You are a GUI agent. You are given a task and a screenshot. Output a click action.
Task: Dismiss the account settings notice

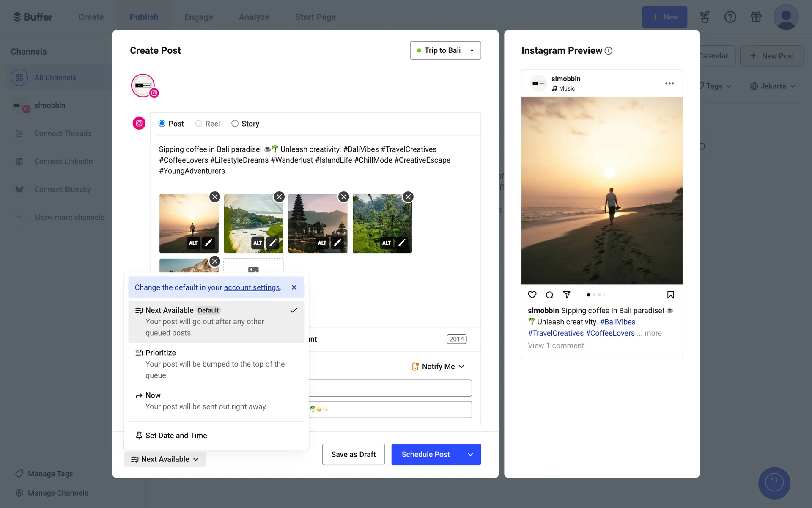click(x=294, y=287)
